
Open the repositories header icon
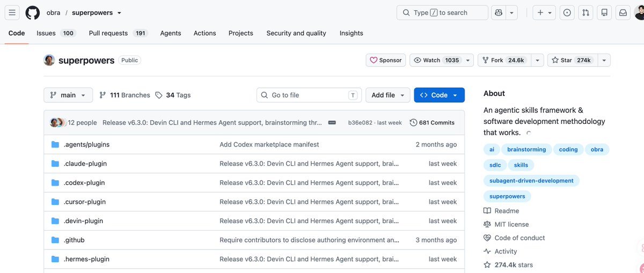604,12
